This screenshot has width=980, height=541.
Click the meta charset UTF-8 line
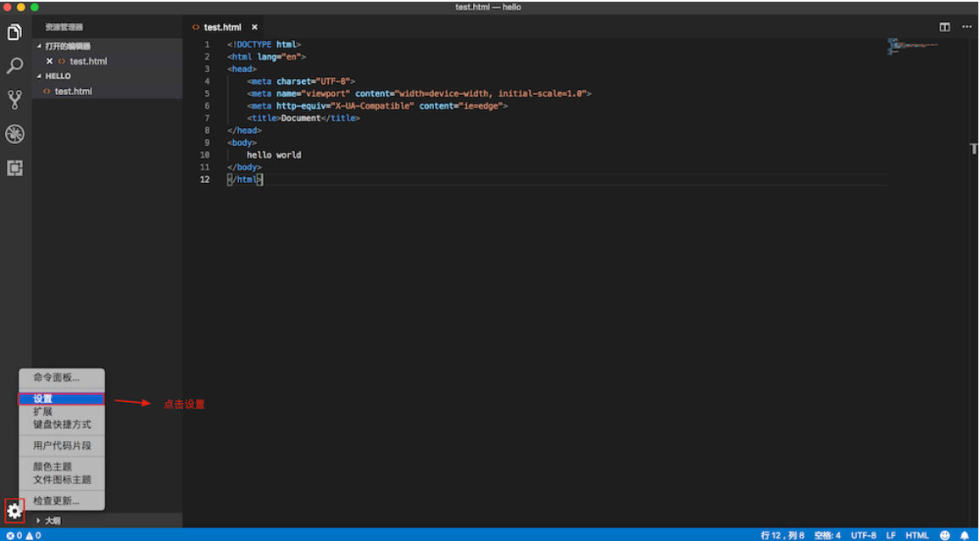301,81
